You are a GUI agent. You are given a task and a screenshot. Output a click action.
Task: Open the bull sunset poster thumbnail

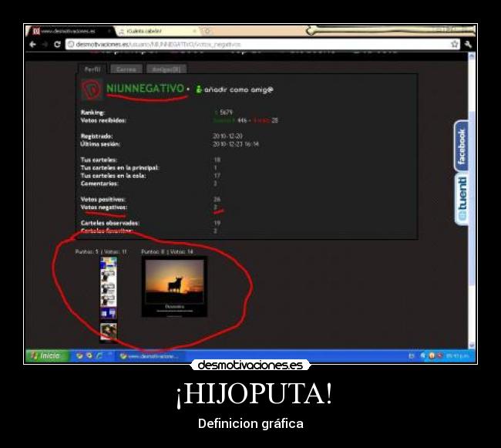[174, 287]
